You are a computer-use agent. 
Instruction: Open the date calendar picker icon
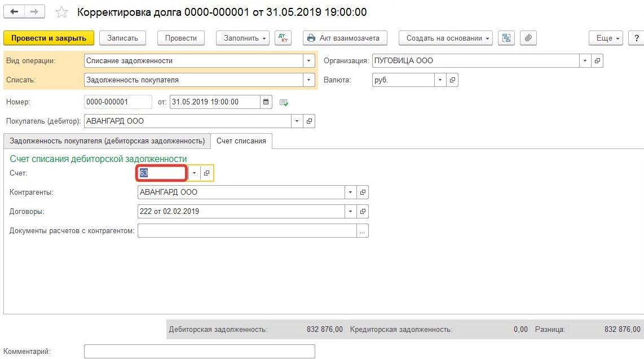tap(266, 102)
